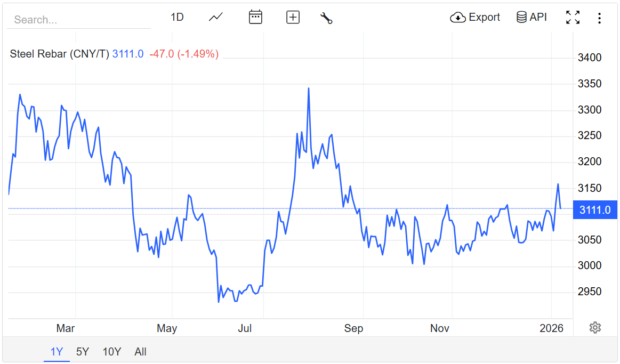Focus the Search input field

click(79, 20)
